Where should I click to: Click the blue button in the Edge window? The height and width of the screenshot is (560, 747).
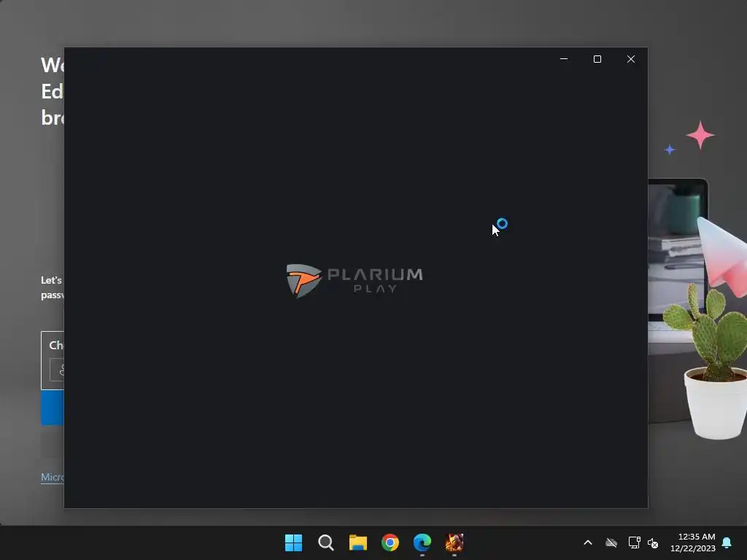coord(53,407)
